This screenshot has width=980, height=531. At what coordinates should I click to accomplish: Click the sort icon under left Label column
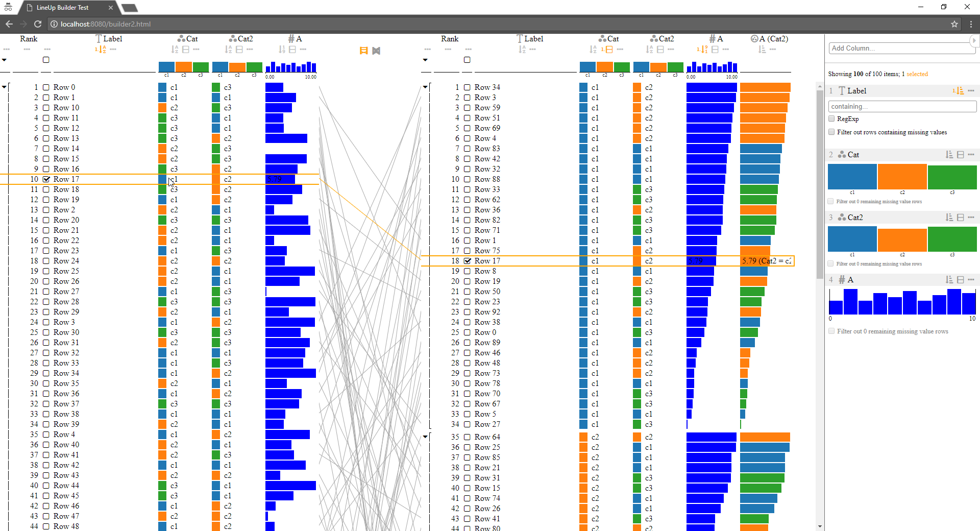(x=101, y=50)
